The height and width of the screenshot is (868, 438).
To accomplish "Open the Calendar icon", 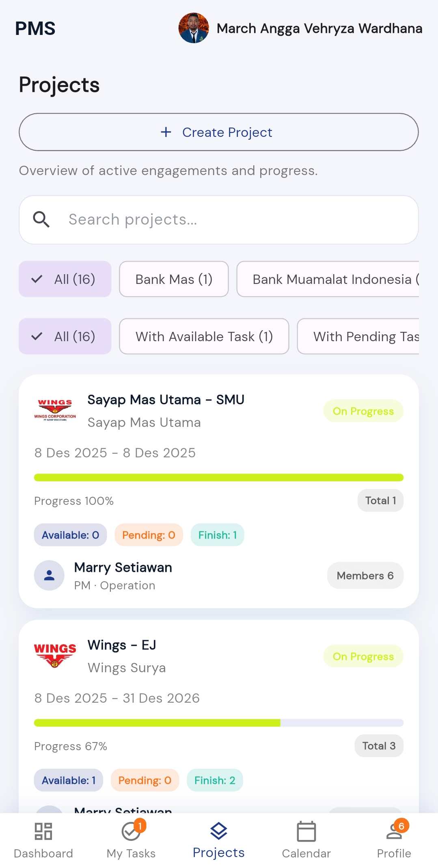I will [306, 831].
